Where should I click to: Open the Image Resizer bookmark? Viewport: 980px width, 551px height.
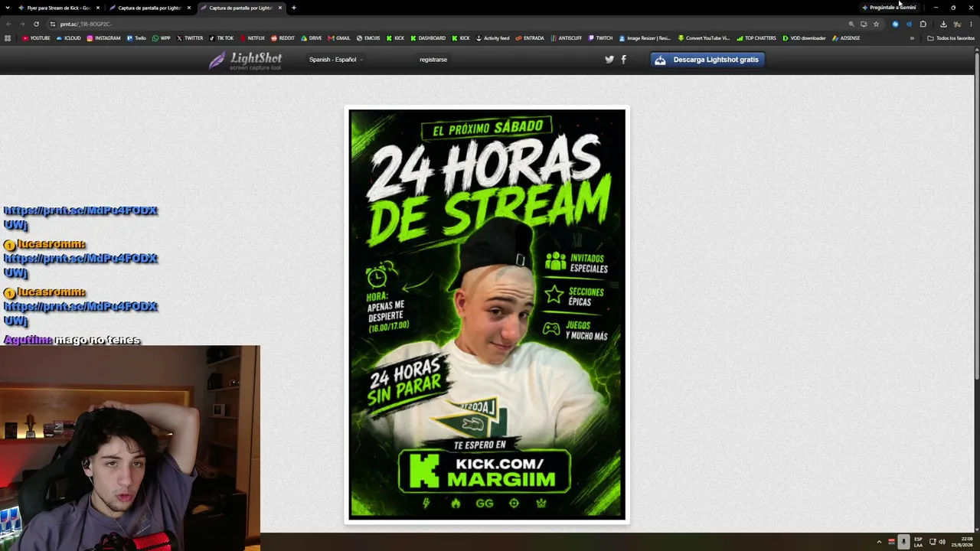click(645, 38)
